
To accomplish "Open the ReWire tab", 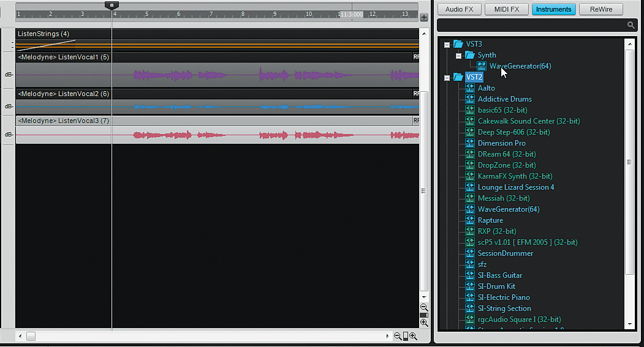I will click(601, 9).
